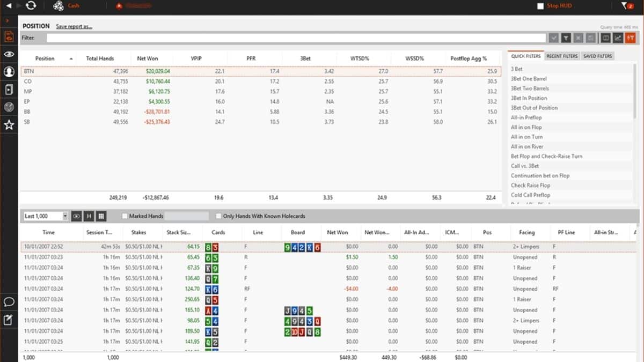Check Only Hands With Known Holecards
644x362 pixels.
click(x=218, y=216)
